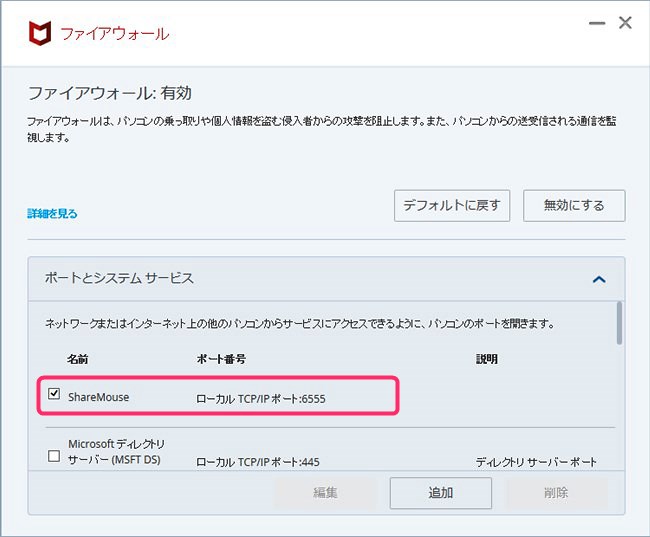Click the Microsoft ディレクトリ サーバー (MSFT DS) name
This screenshot has height=537, width=650.
[116, 452]
